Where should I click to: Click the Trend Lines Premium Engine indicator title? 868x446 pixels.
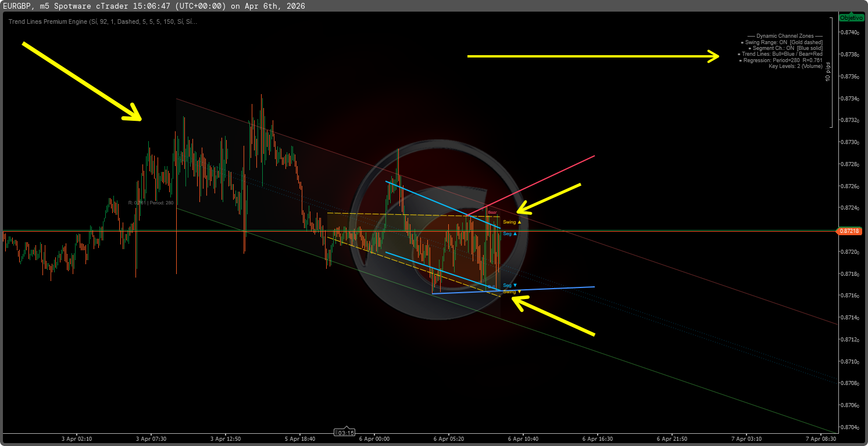pyautogui.click(x=103, y=21)
